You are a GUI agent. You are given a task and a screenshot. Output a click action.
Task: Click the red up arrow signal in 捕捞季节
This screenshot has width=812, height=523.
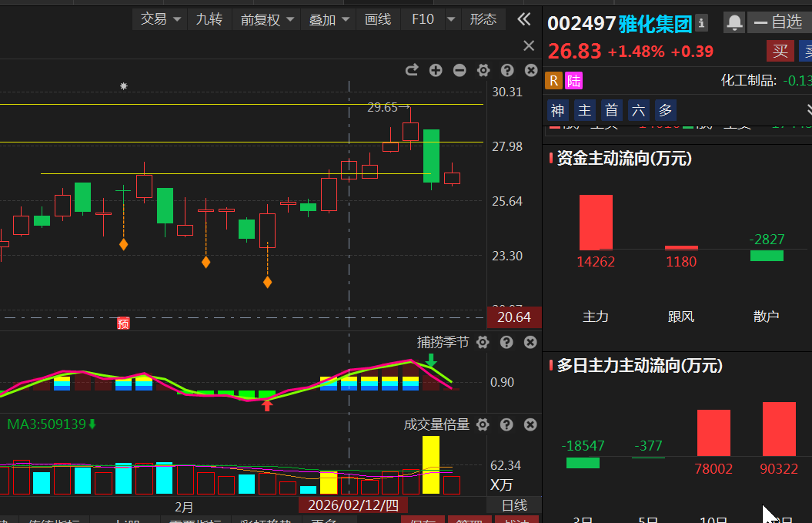click(267, 405)
